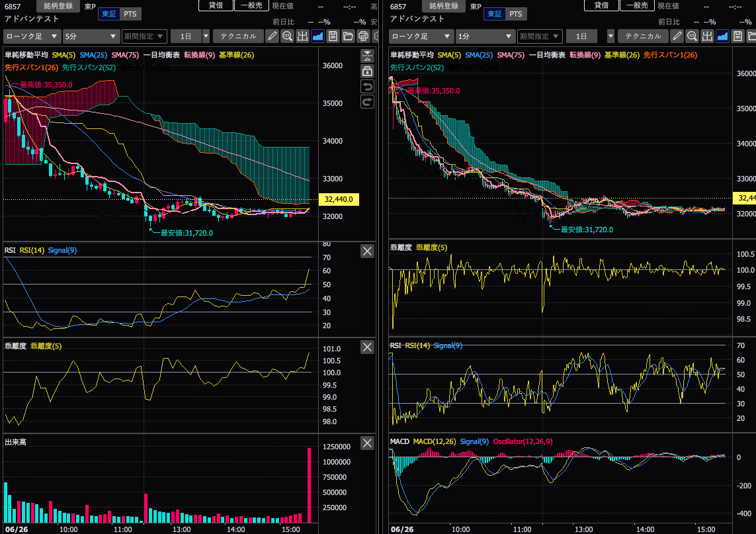Open the folder icon in left chart toolbar

(348, 36)
